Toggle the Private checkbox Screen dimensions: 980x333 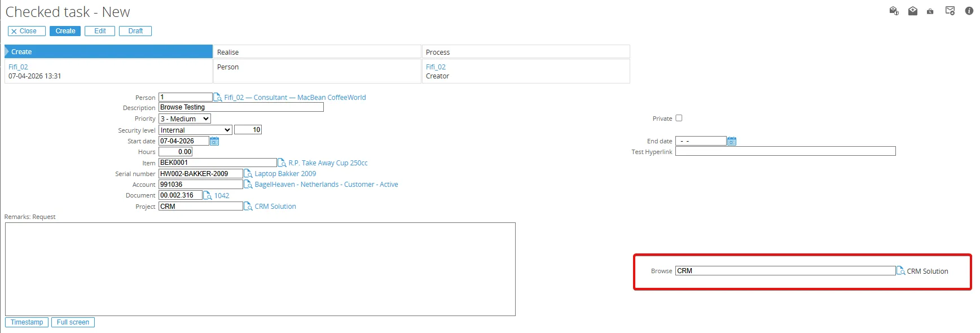[x=679, y=118]
